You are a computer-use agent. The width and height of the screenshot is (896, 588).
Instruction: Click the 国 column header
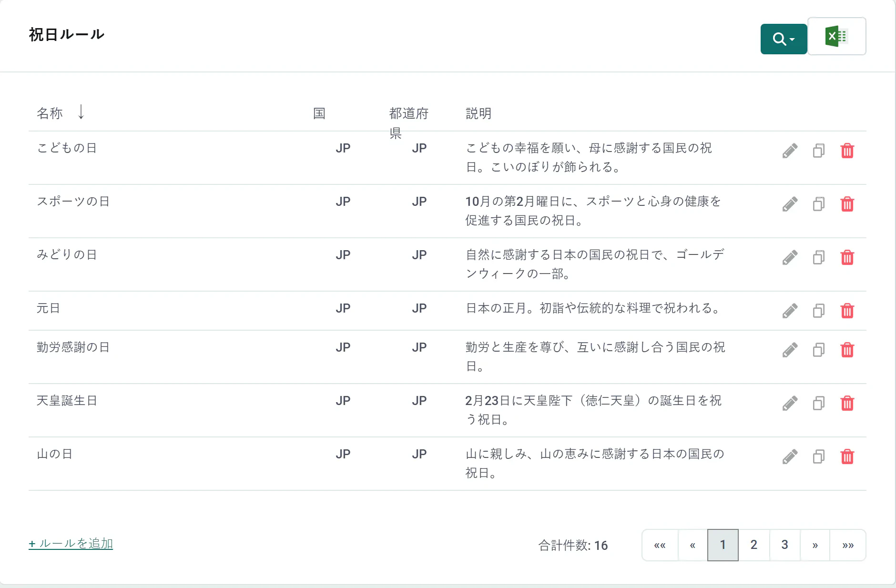click(x=319, y=113)
